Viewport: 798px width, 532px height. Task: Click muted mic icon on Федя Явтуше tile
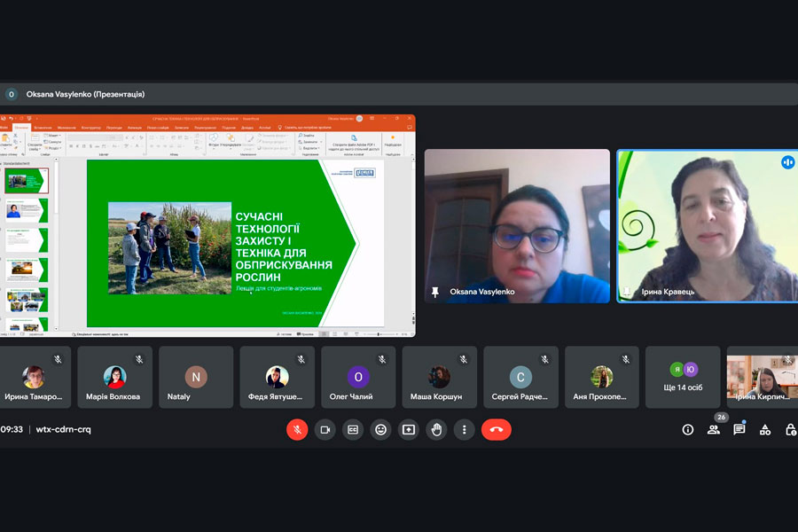(301, 359)
